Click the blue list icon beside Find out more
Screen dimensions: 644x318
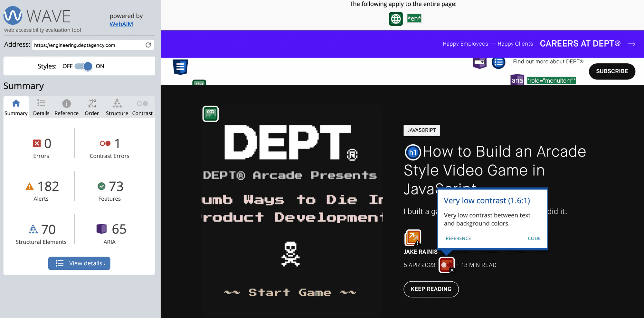click(498, 62)
